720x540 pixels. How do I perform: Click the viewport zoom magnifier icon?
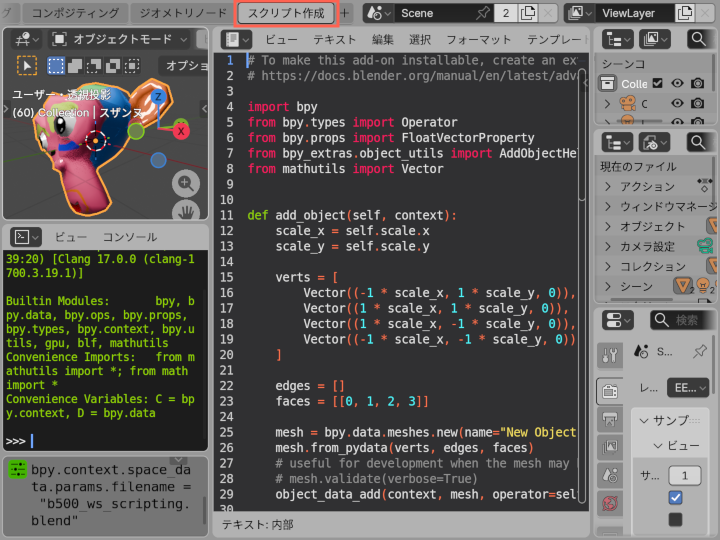tap(186, 183)
